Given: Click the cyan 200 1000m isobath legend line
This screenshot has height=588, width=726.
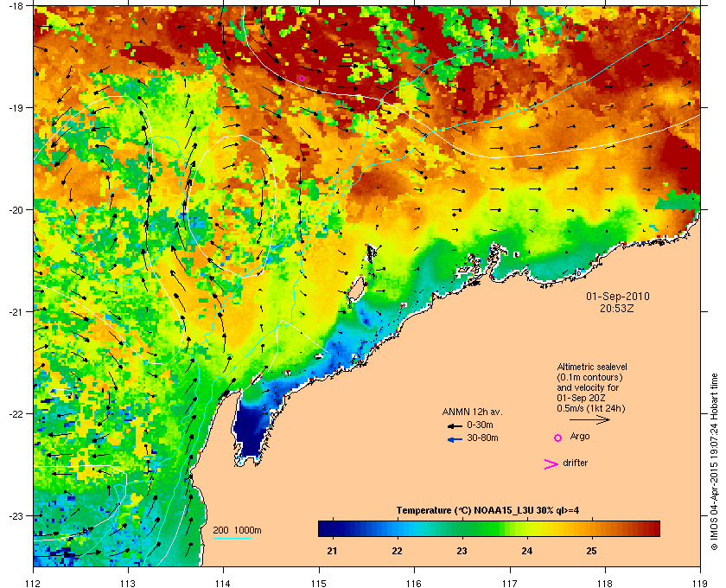Looking at the screenshot, I should tap(232, 539).
